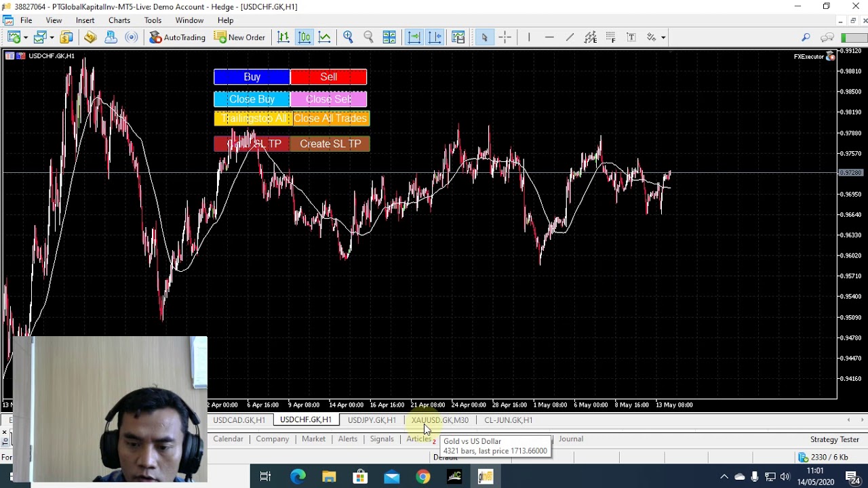
Task: Open the Help menu
Action: tap(225, 20)
